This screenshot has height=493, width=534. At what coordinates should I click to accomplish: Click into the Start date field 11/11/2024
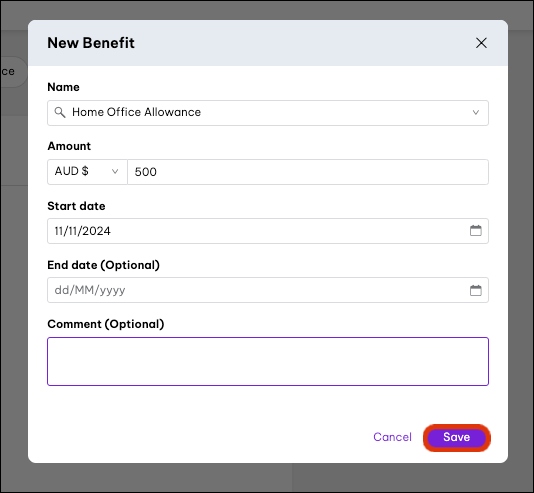pyautogui.click(x=268, y=231)
